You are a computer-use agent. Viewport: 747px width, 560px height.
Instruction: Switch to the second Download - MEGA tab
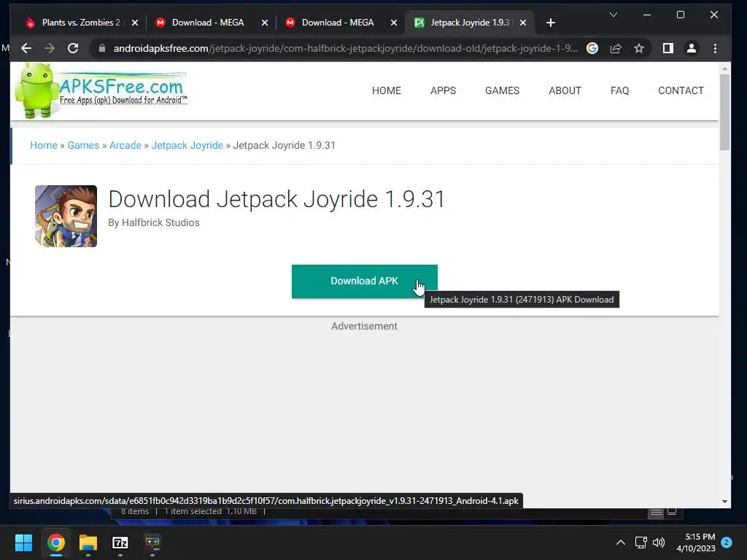pyautogui.click(x=337, y=23)
